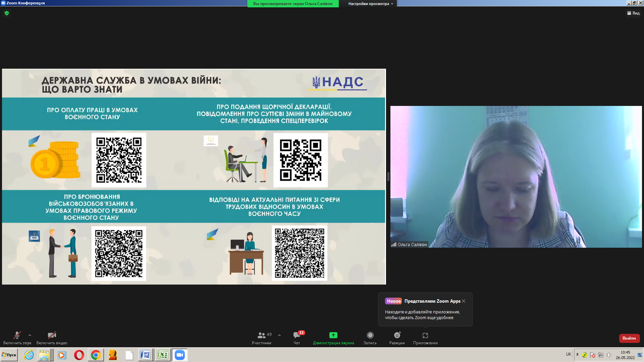Click QR code for бронювання військовозобов'язаних section
644x362 pixels.
point(119,253)
